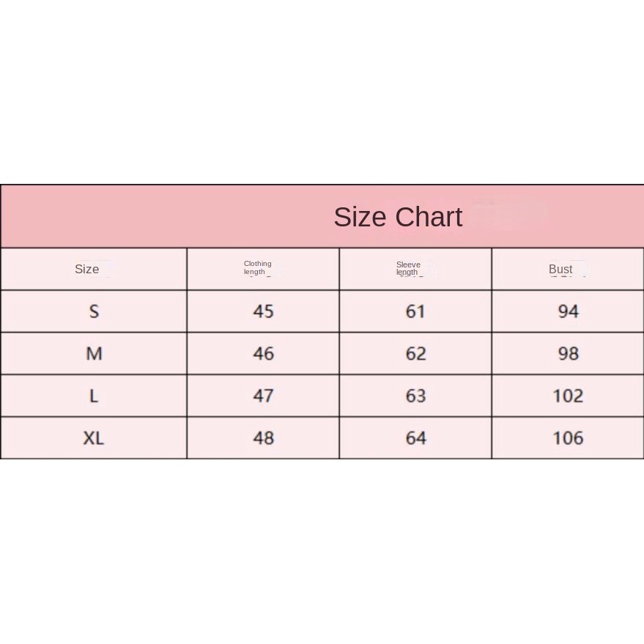
Task: Click the Bust column header
Action: (x=560, y=269)
